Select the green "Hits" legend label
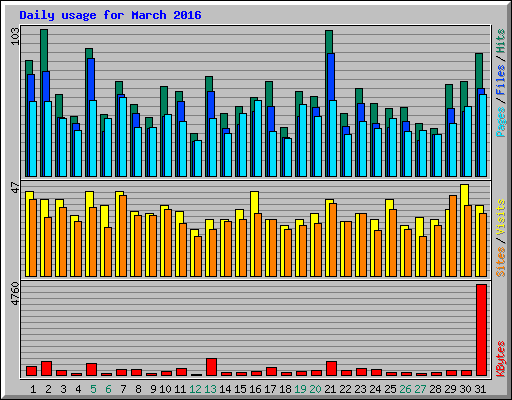Screen dimensions: 512x400 [501, 41]
